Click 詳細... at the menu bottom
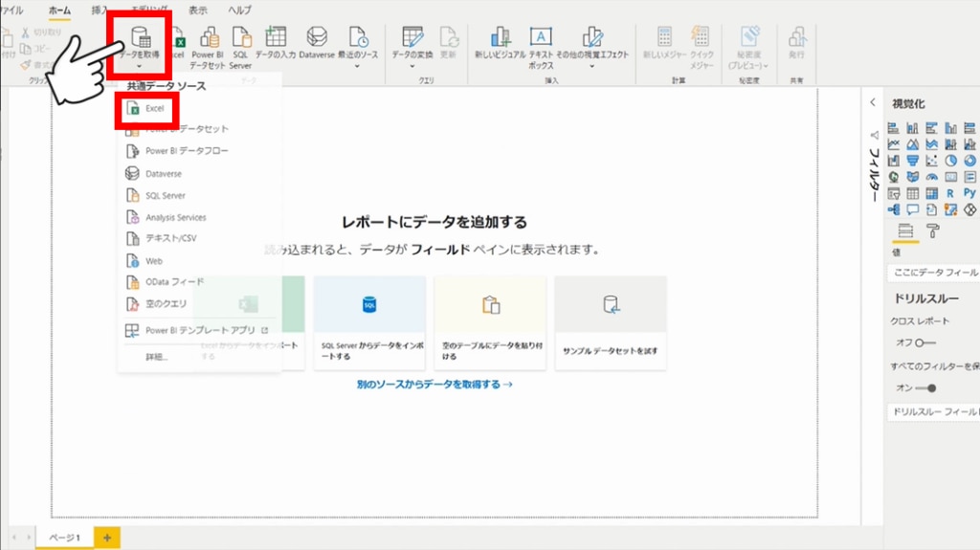This screenshot has height=550, width=980. pyautogui.click(x=157, y=357)
